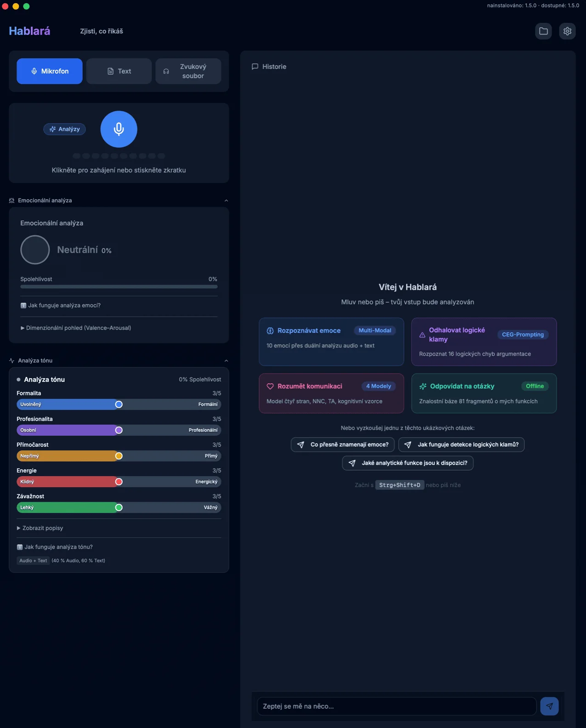Collapse the Analýza tónu section chevron

tap(226, 361)
